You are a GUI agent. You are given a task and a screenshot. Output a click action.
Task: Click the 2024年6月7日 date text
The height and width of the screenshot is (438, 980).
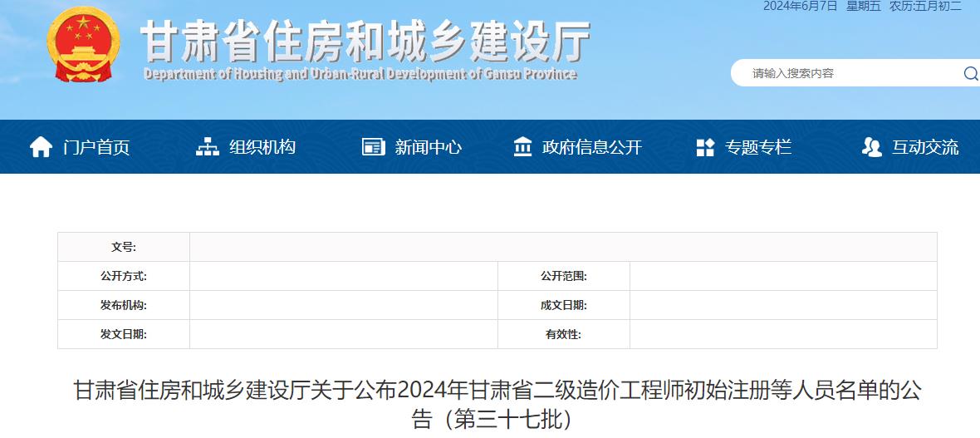(800, 6)
